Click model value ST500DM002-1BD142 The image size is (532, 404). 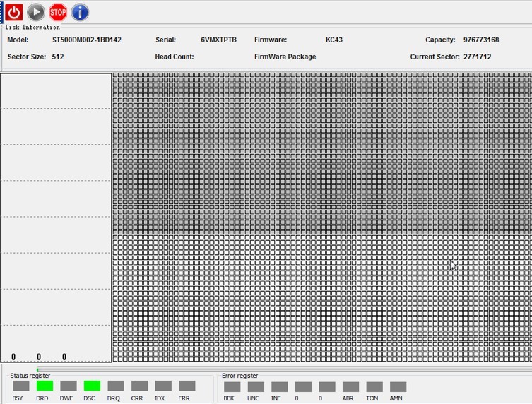point(86,40)
